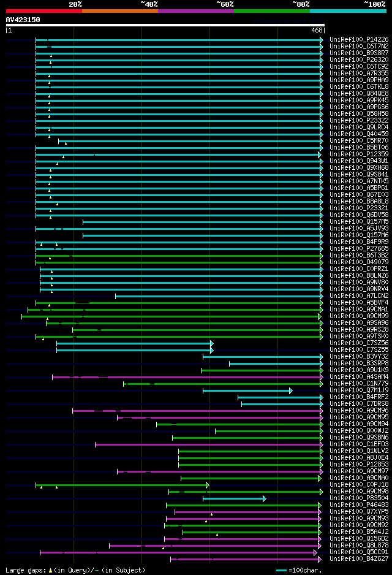This screenshot has width=392, height=575.
Task: Choose the UniRef100_P23322 label
Action: click(x=359, y=121)
